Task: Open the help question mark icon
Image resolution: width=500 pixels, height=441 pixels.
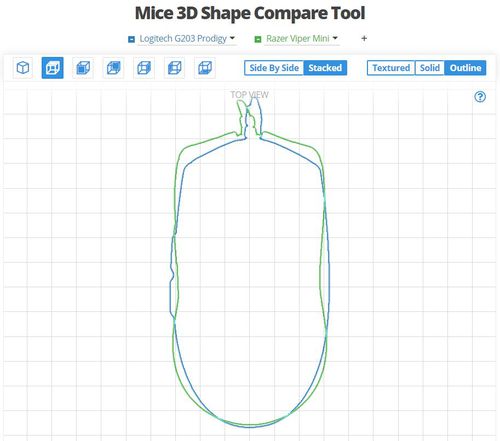Action: click(x=480, y=97)
